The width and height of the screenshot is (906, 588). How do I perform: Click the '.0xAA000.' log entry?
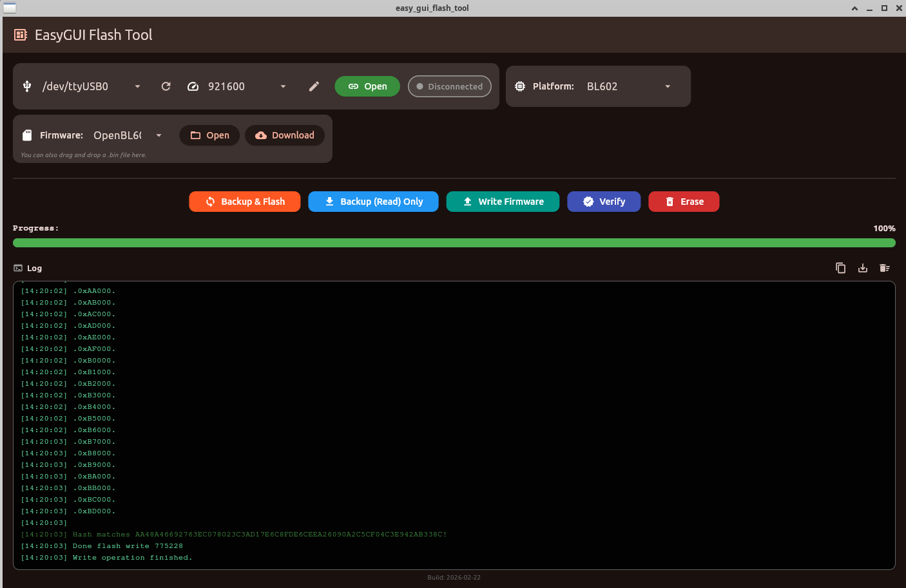tap(68, 291)
